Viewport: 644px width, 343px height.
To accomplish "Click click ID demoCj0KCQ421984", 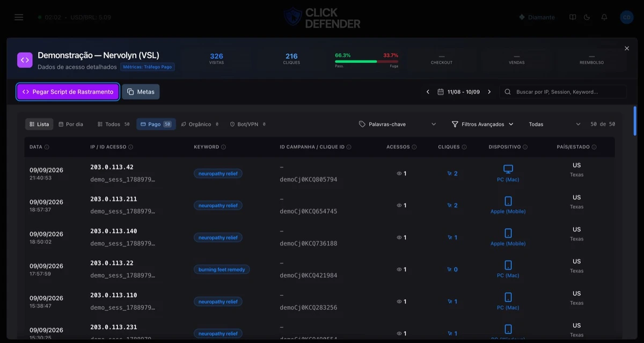I will pyautogui.click(x=309, y=275).
